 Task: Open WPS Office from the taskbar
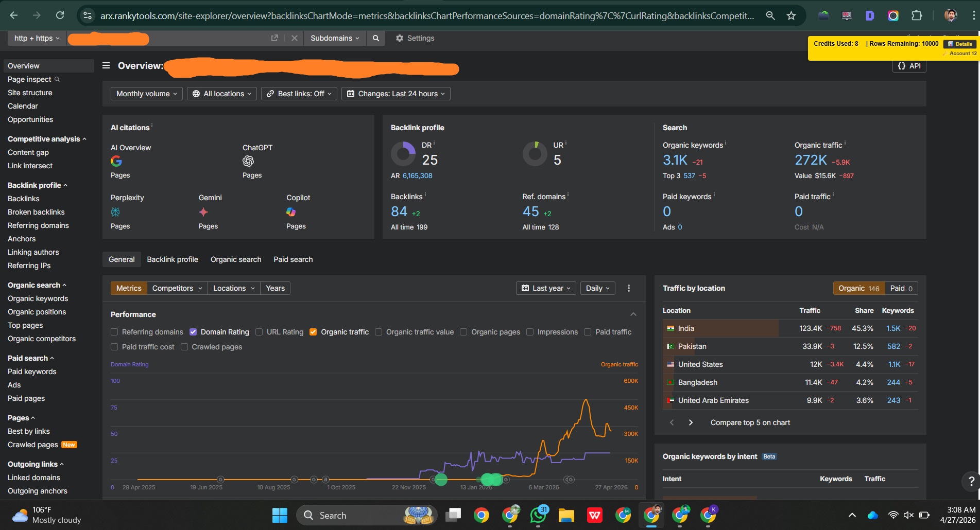pyautogui.click(x=595, y=515)
